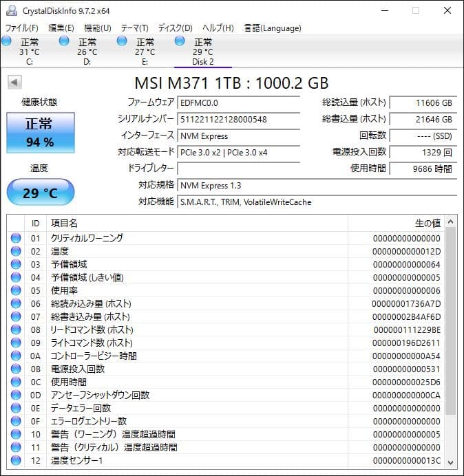The width and height of the screenshot is (464, 476).
Task: Click status orb for row 04 予備領域 (しきい値)
Action: 16,277
